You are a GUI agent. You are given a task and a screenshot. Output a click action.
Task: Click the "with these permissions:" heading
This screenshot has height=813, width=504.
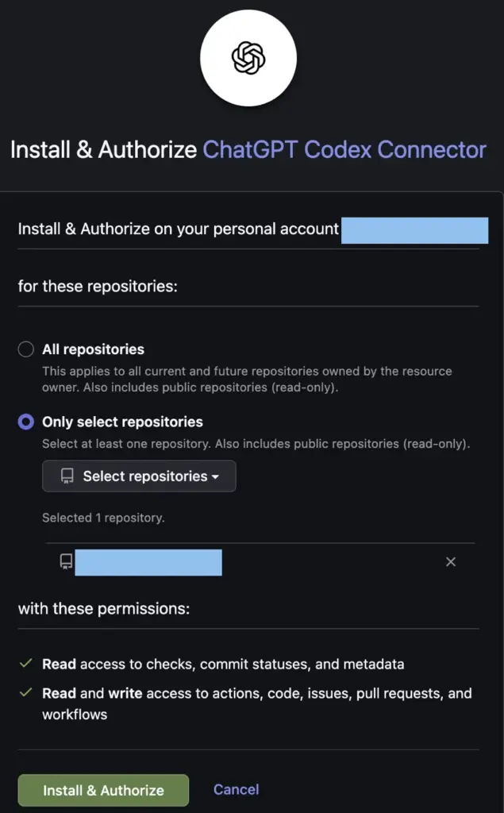point(104,608)
